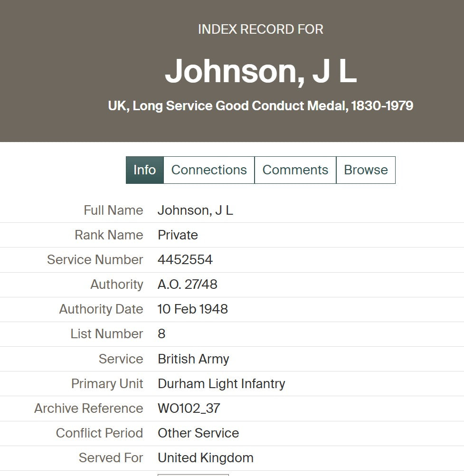Screen dimensions: 464x476
Task: Click the archive reference 'WO102_37'
Action: 189,409
